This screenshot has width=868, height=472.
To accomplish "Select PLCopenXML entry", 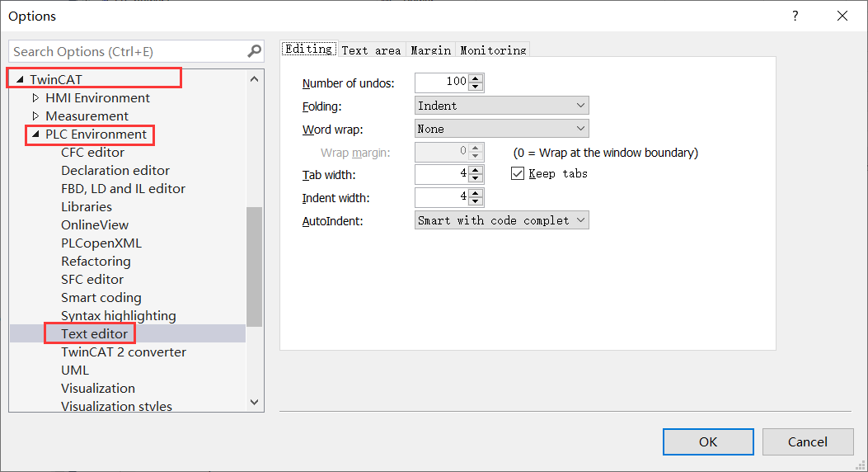I will (x=101, y=243).
